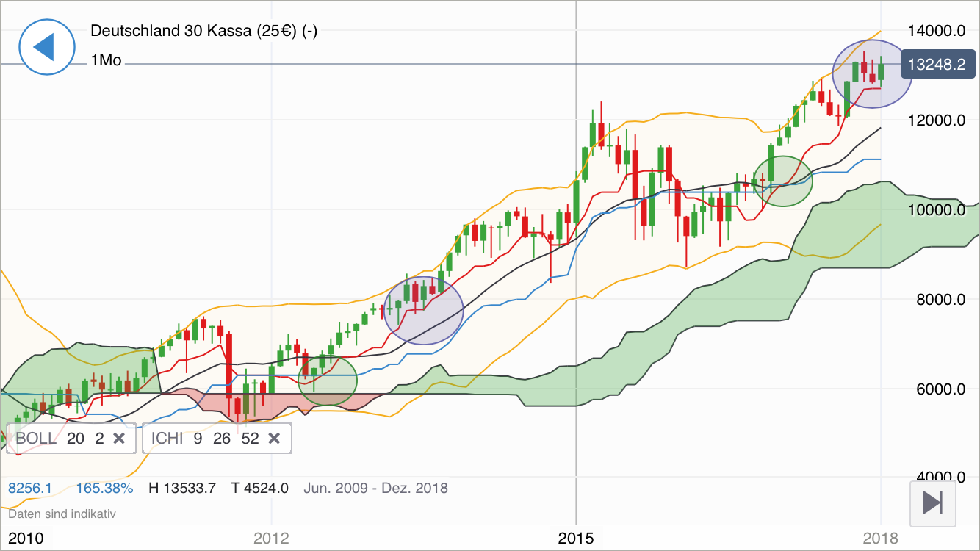Click the current price label 13248.2

[x=938, y=64]
